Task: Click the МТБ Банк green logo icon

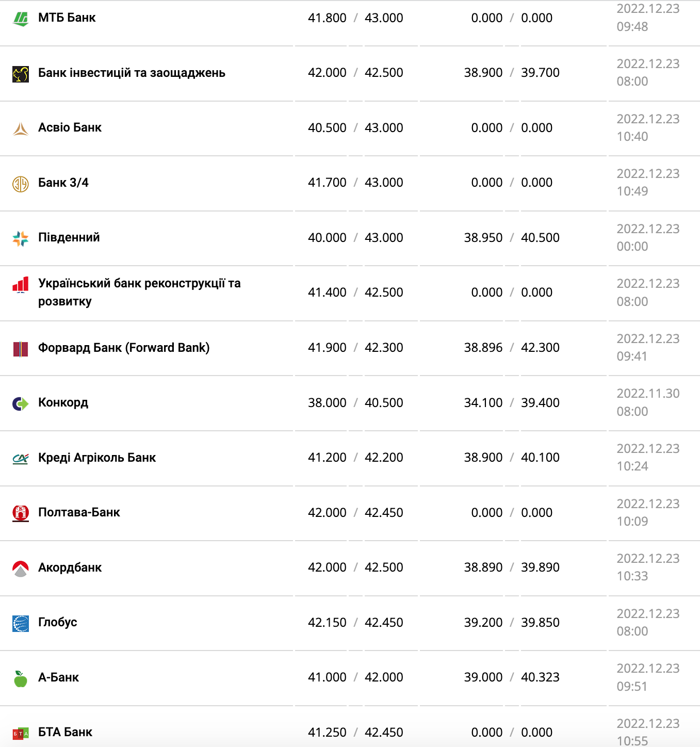Action: (x=21, y=19)
